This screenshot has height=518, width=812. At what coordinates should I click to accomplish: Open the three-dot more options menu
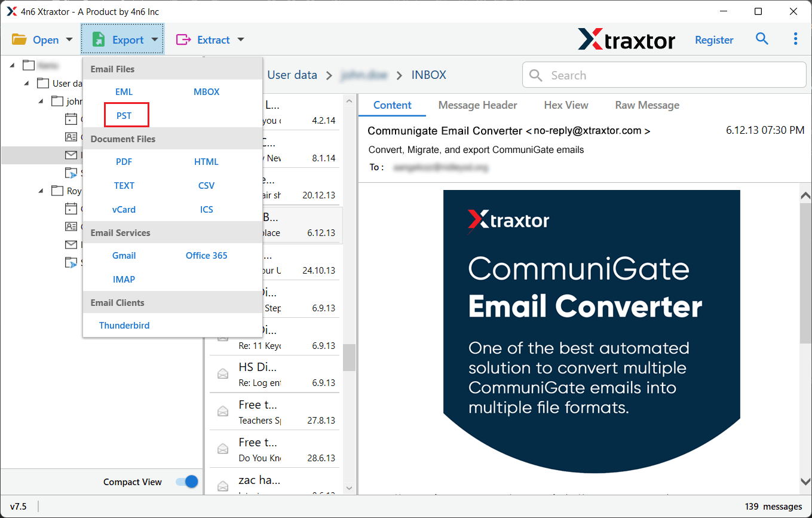click(x=795, y=39)
